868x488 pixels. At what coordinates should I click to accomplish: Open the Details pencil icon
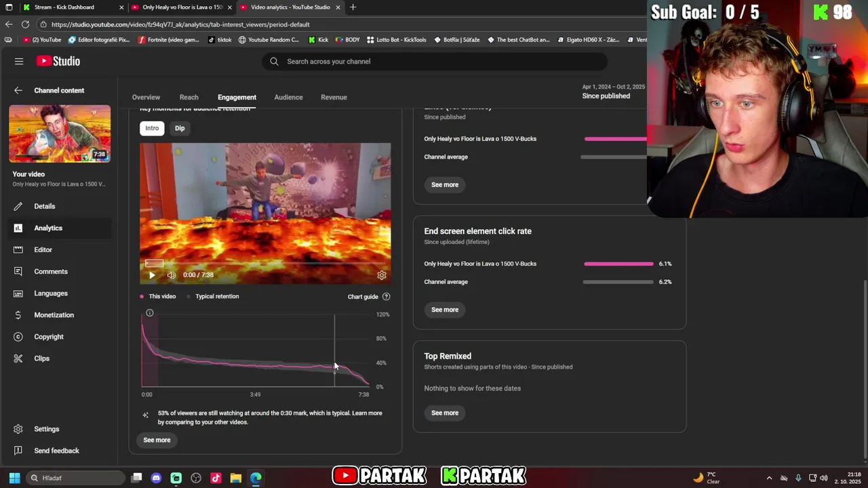18,206
